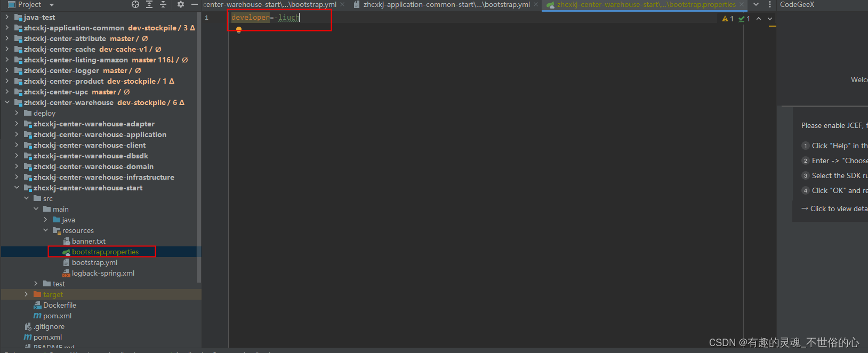
Task: Click line number 1 in editor gutter
Action: 207,18
